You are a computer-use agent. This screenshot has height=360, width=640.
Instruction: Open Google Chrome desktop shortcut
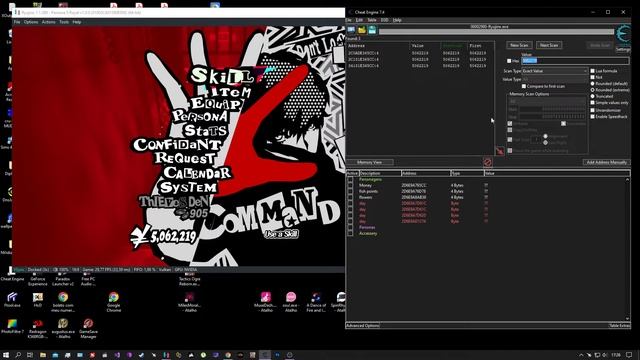click(113, 302)
